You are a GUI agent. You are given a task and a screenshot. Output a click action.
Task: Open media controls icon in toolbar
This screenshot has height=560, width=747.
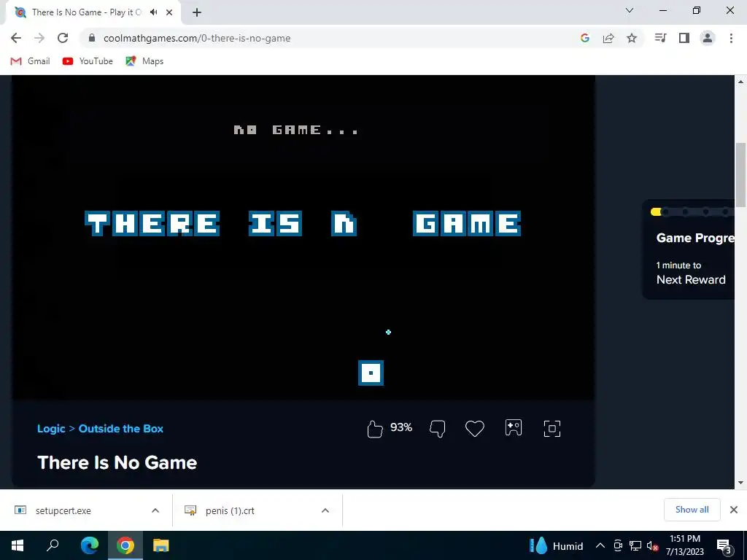[660, 38]
